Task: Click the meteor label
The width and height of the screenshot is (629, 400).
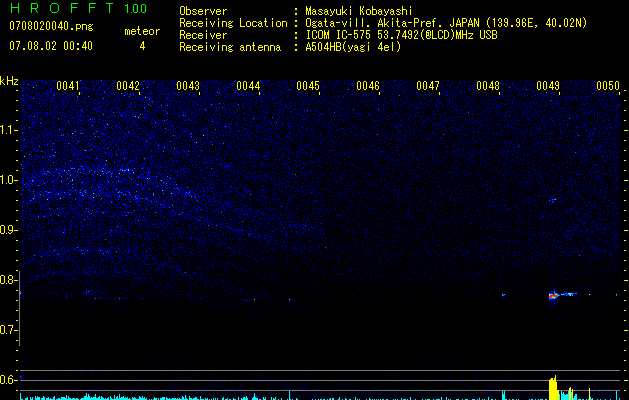Action: pos(142,31)
